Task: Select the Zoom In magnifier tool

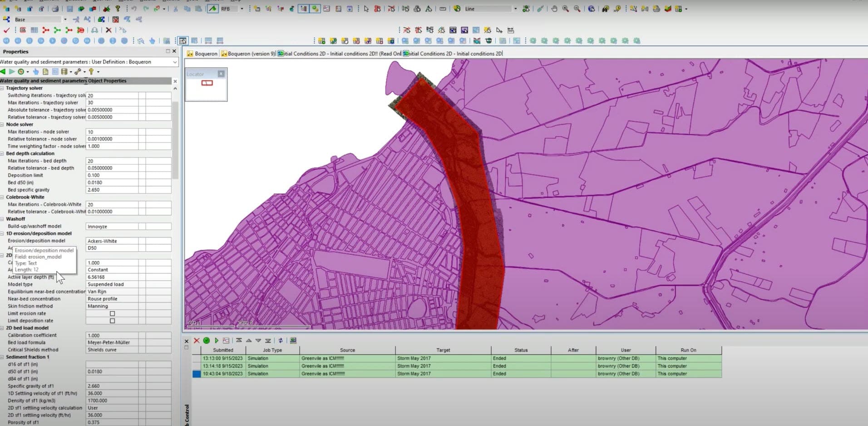Action: 566,8
